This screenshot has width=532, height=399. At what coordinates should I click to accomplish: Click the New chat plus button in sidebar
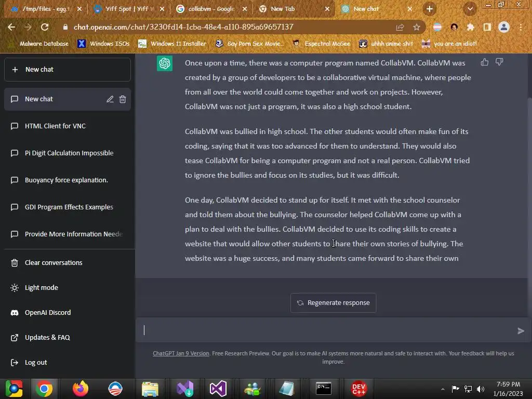point(67,70)
